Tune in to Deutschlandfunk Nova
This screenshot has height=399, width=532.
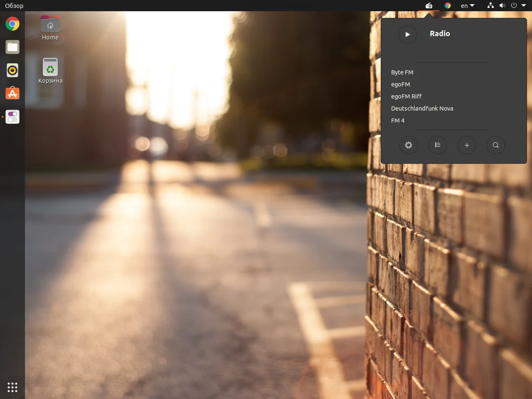453,108
